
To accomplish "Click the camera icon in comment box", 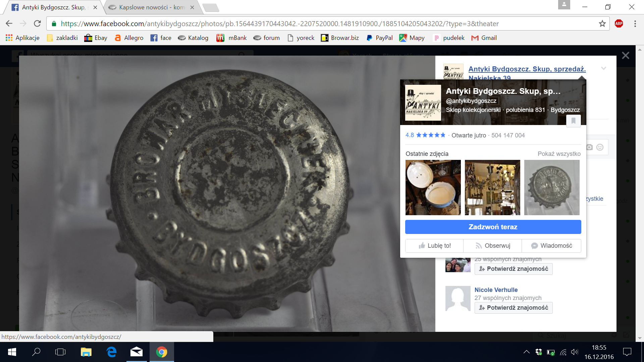I will (x=589, y=147).
